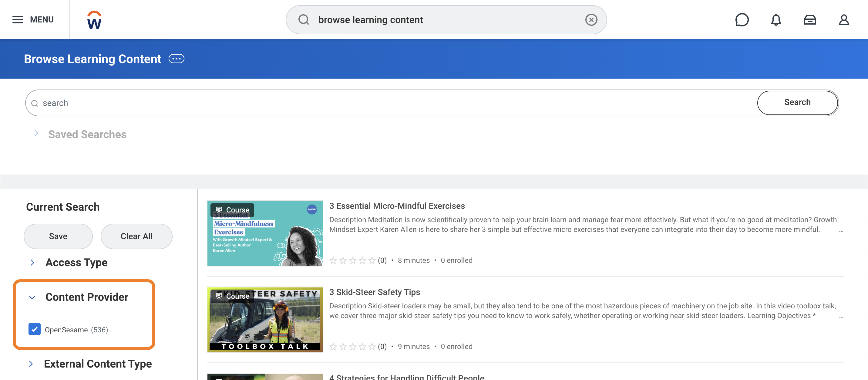Open the user profile icon
The image size is (868, 380).
[x=844, y=19]
